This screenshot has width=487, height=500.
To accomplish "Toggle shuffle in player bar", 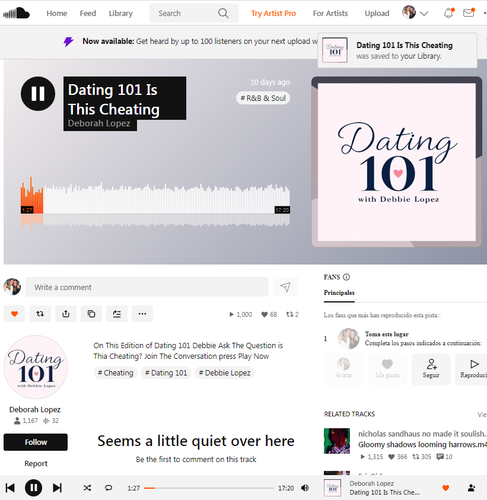I will point(87,488).
